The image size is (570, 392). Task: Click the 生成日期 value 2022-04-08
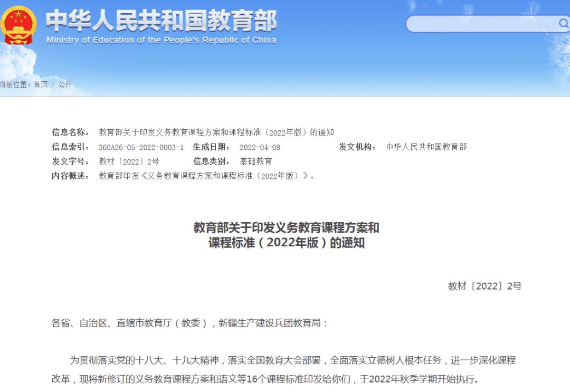pos(260,147)
